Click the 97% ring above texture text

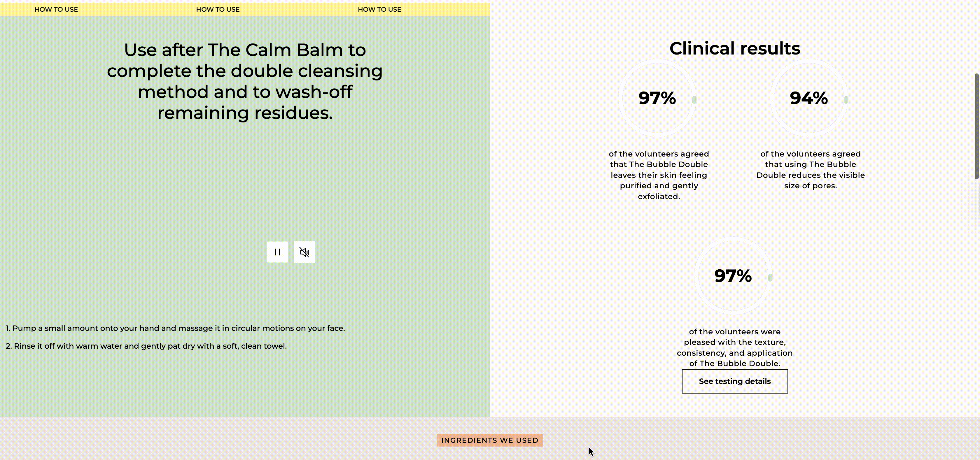coord(733,276)
